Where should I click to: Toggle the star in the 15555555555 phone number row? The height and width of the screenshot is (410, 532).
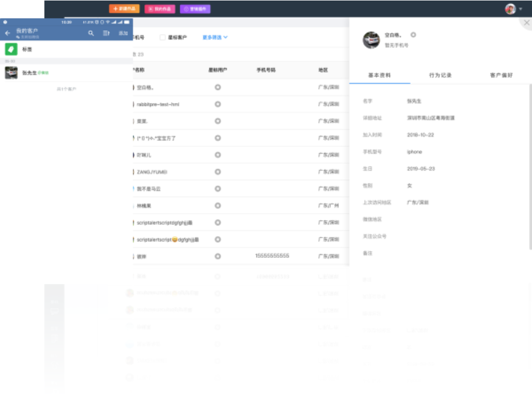(x=218, y=256)
